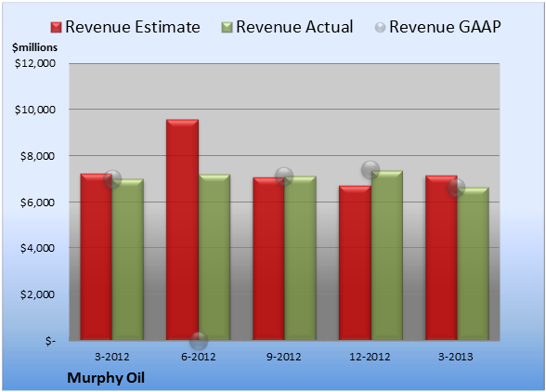Select the green actual bar for 6-2012
546x392 pixels.
[214, 257]
